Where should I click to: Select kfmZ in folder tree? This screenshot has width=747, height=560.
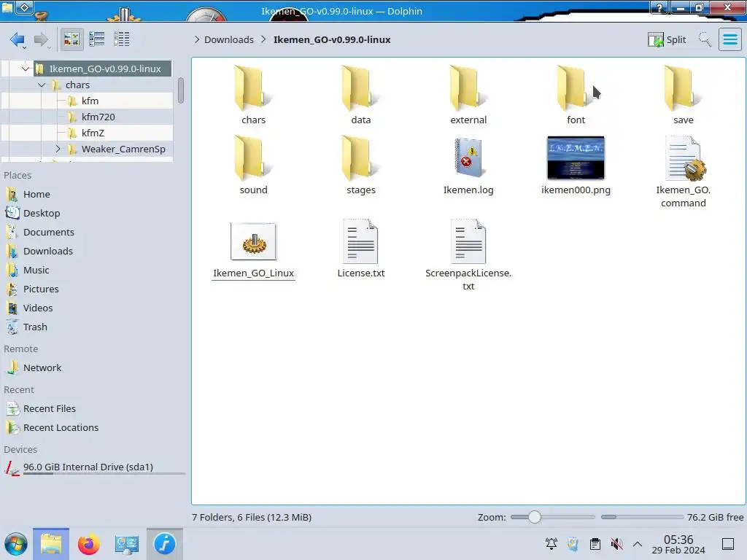click(93, 133)
